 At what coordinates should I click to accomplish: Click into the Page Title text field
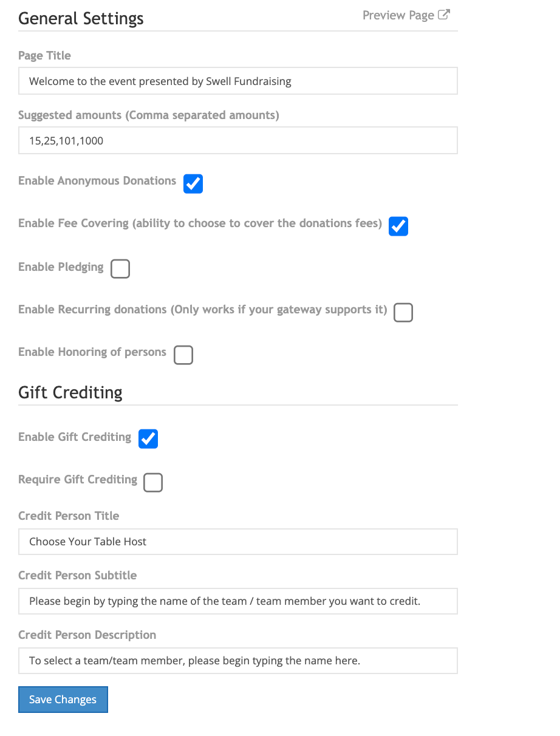click(237, 81)
